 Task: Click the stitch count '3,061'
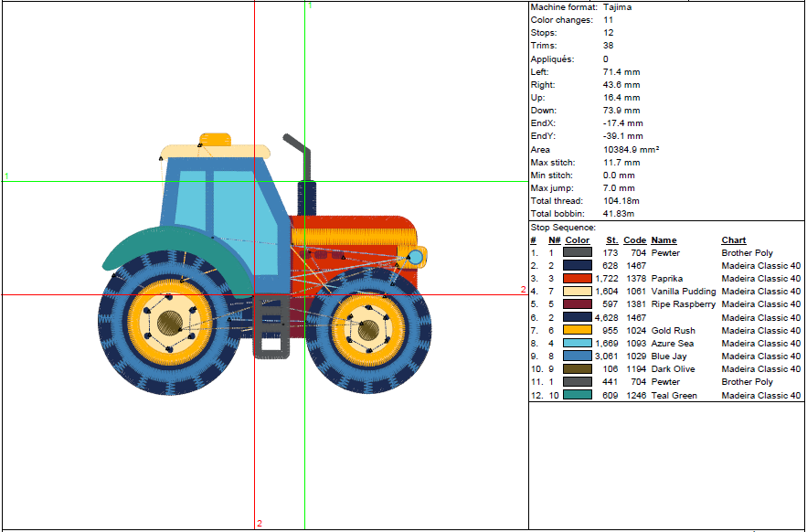click(x=608, y=356)
